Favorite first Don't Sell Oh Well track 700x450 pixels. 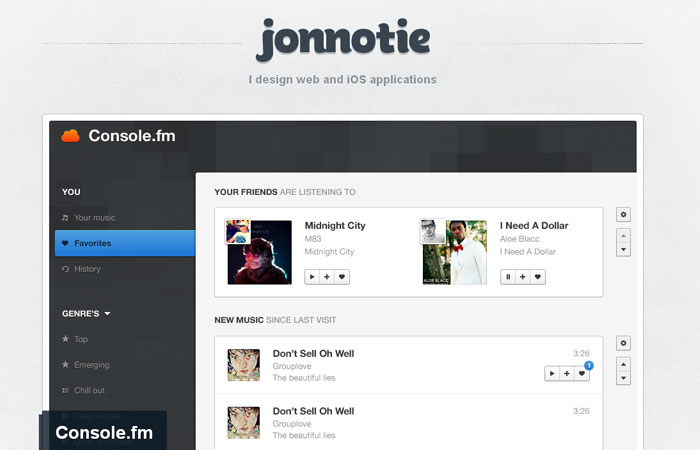tap(581, 373)
